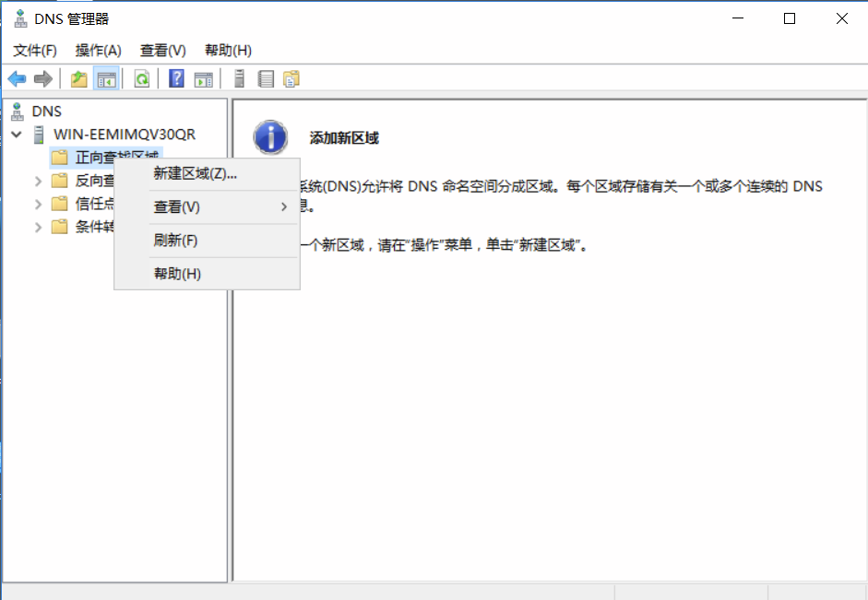Image resolution: width=868 pixels, height=600 pixels.
Task: Expand the 反向查找区域 tree node
Action: click(x=38, y=181)
